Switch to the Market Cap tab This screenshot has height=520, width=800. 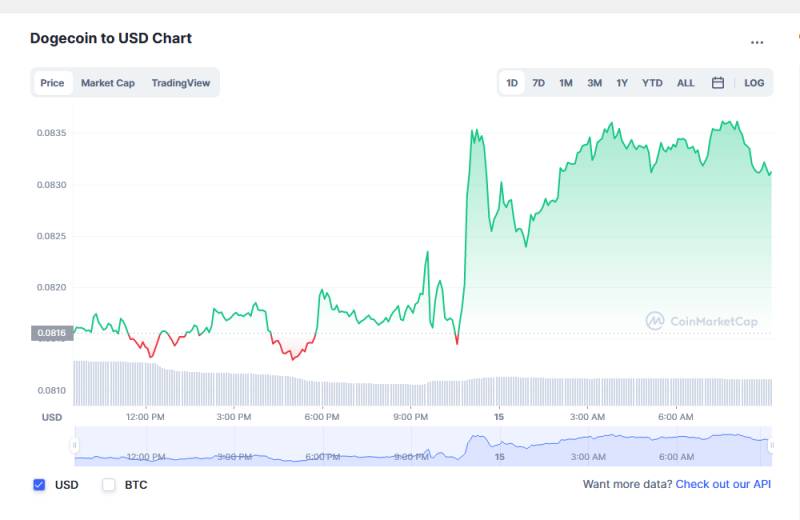(x=108, y=83)
